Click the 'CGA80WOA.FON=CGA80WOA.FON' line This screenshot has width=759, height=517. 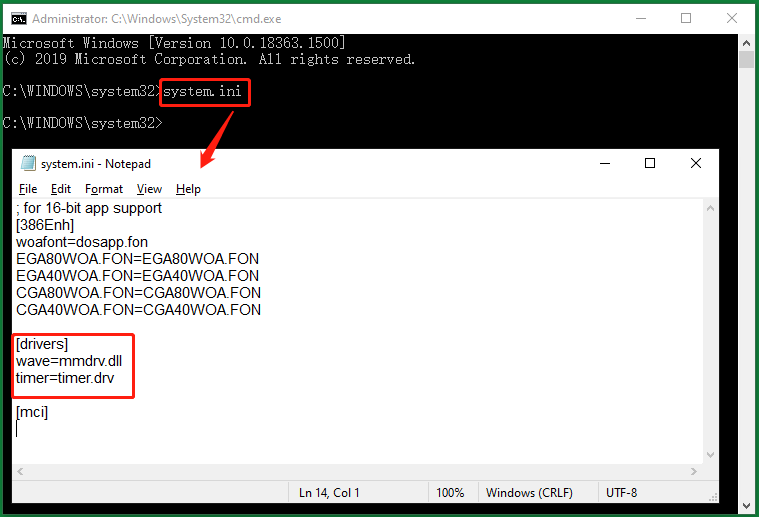[x=138, y=293]
